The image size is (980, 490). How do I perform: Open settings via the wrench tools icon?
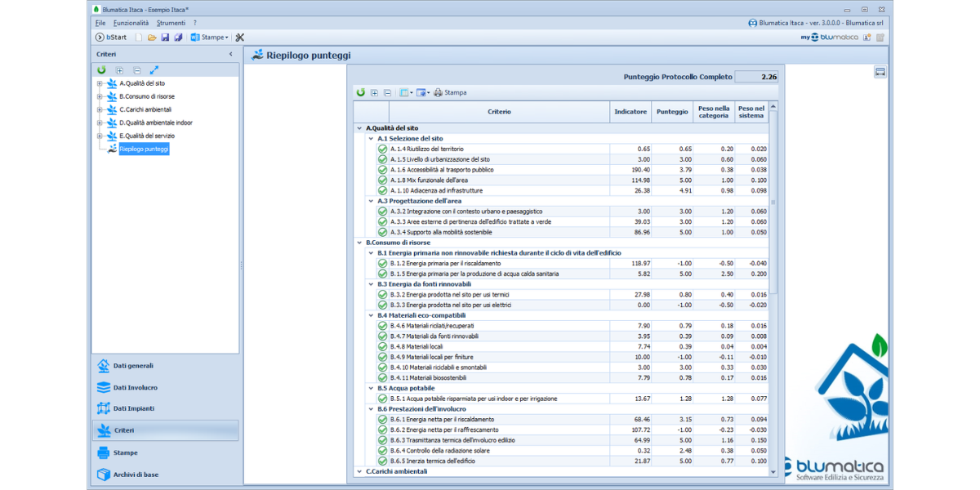240,38
